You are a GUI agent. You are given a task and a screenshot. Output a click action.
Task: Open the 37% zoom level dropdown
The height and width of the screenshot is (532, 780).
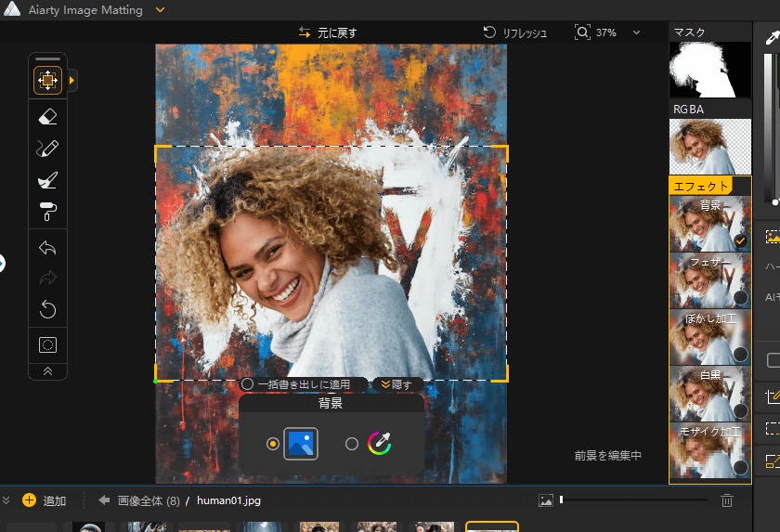click(x=636, y=32)
